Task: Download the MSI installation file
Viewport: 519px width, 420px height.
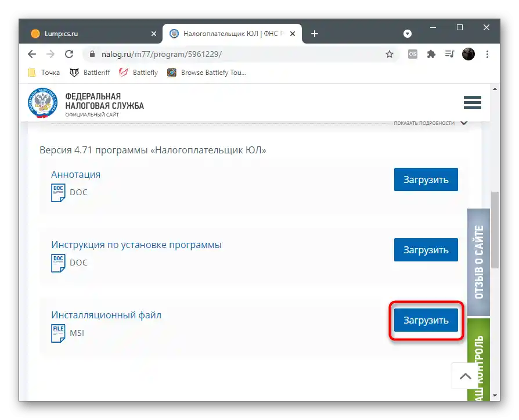Action: tap(426, 320)
